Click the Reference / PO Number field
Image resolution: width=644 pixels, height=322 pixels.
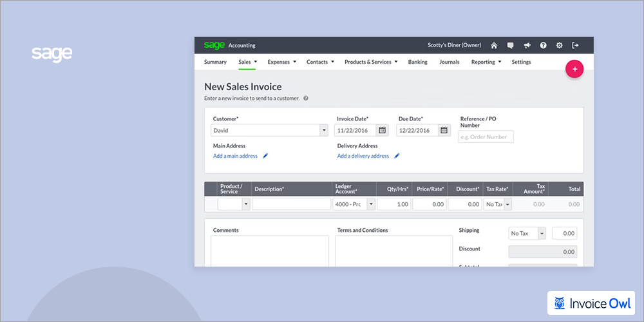(x=486, y=137)
